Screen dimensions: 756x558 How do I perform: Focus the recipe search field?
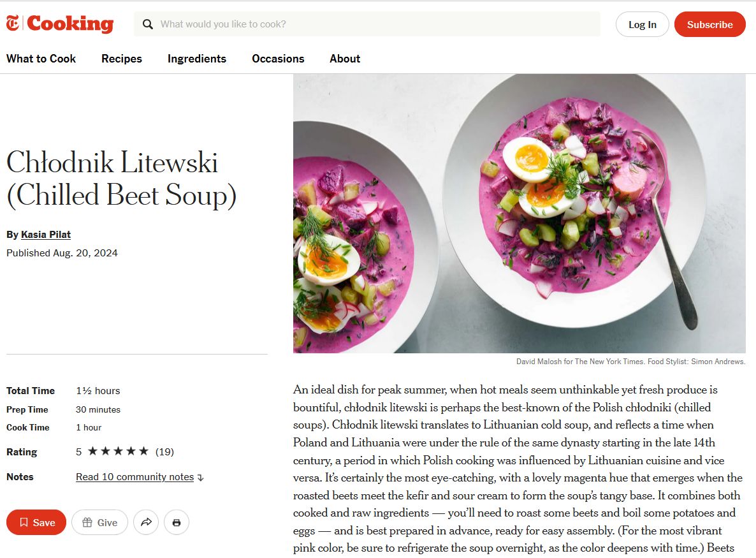click(376, 24)
